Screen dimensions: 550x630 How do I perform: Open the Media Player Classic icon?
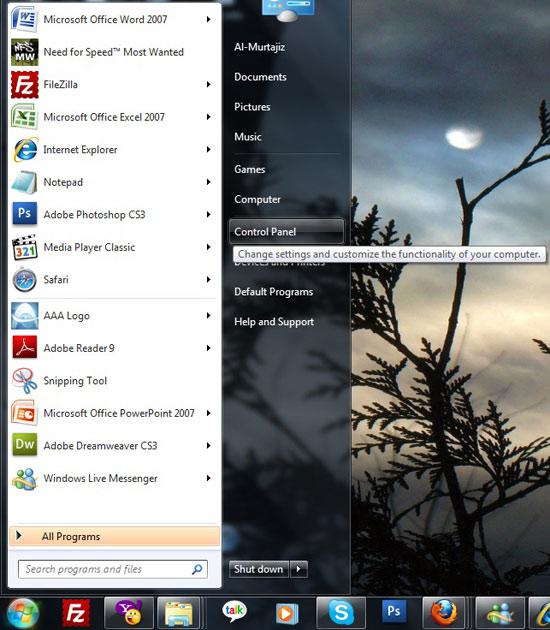[25, 247]
